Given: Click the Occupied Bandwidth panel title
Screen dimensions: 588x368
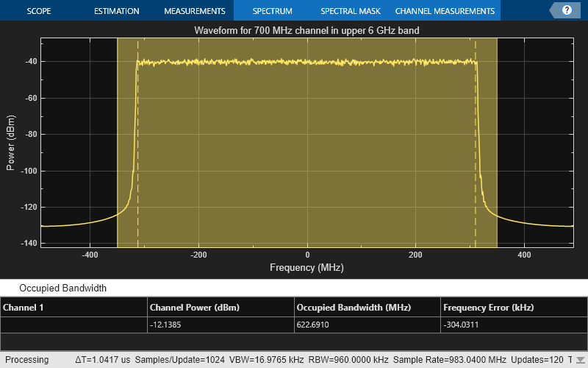Looking at the screenshot, I should click(x=63, y=289).
